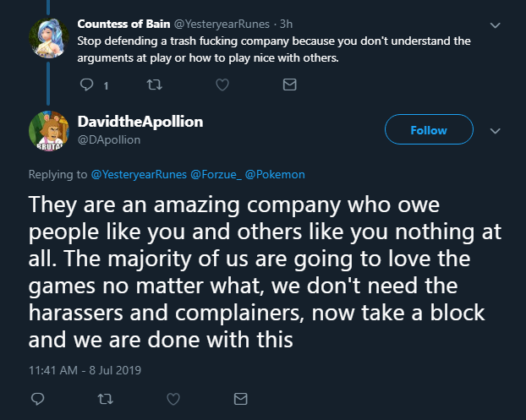Screen dimensions: 526x420
Task: Click DavidtheApollion's profile picture
Action: [49, 130]
